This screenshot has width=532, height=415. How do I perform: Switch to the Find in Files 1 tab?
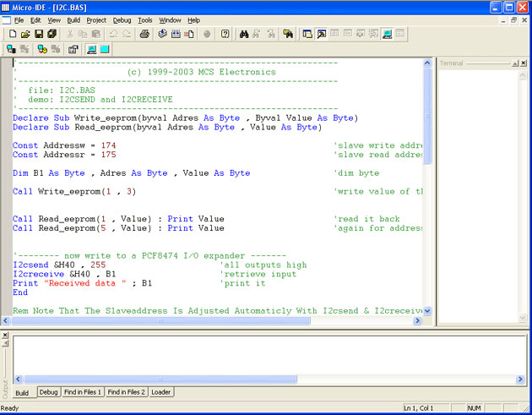pos(83,392)
